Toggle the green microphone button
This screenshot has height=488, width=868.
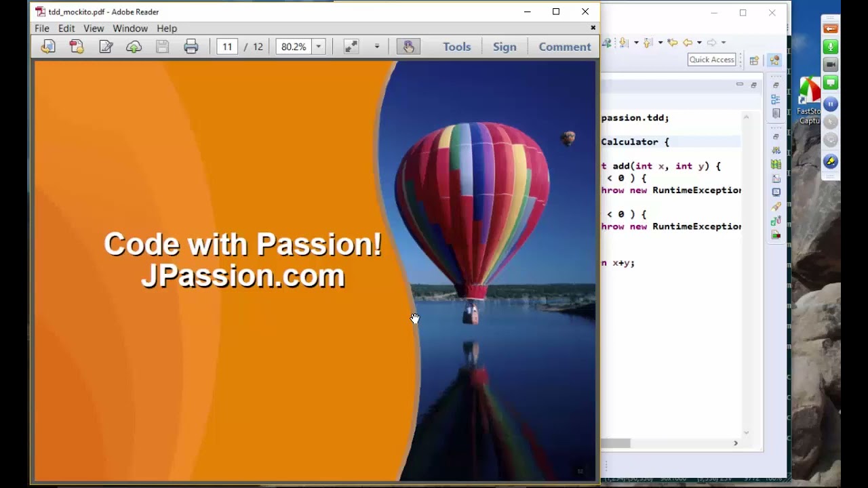click(x=830, y=47)
